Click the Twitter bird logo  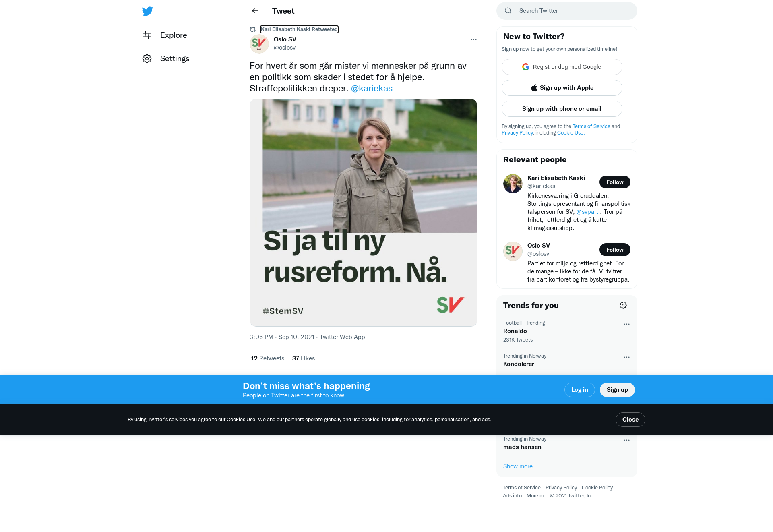147,11
